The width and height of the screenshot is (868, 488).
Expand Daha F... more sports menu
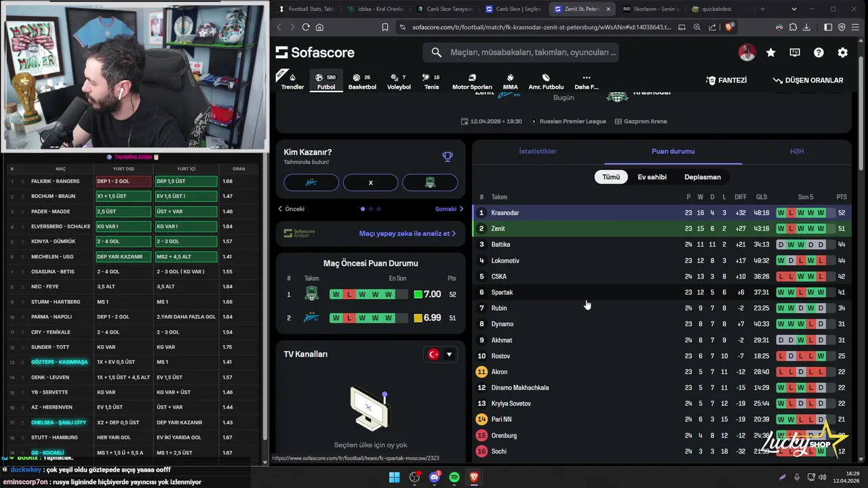(587, 81)
